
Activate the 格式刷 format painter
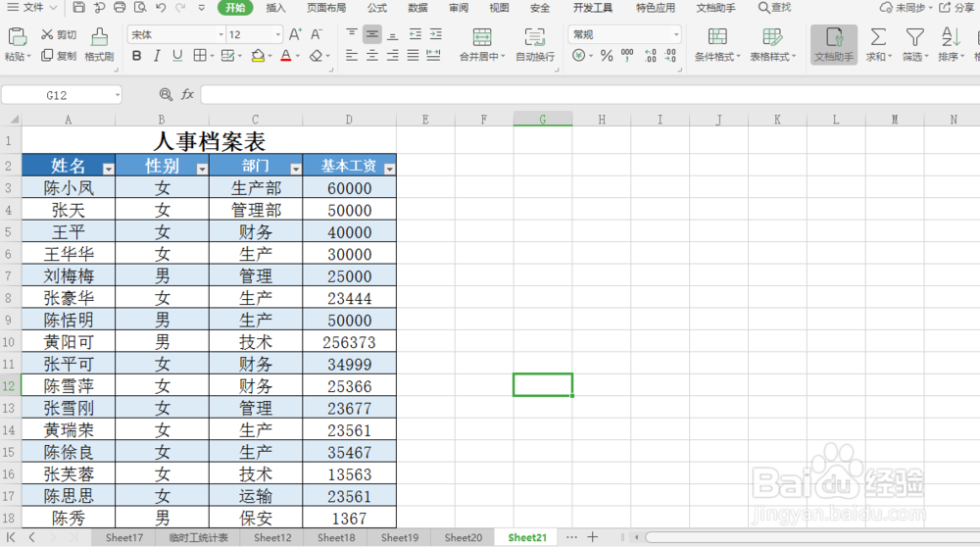click(99, 44)
